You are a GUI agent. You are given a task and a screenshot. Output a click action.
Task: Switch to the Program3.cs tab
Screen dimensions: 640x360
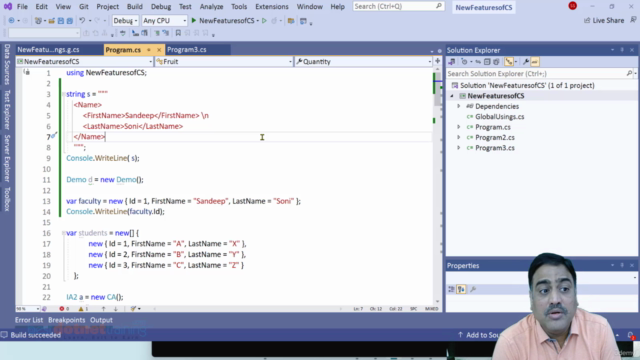click(187, 50)
